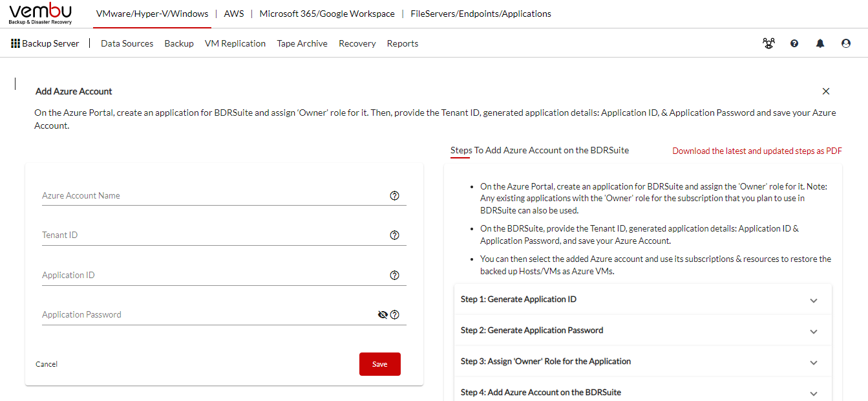Switch to Microsoft 365/Google Workspace tab
The image size is (868, 401).
click(x=327, y=14)
